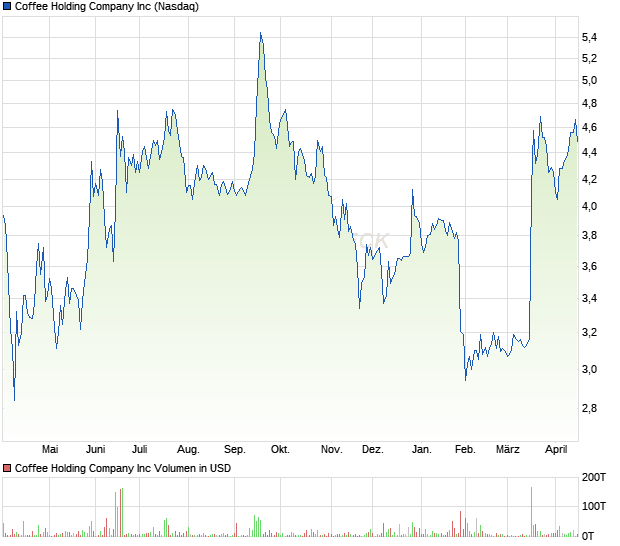Click the 0T volume axis value
Viewport: 620px width, 546px height.
pos(588,537)
